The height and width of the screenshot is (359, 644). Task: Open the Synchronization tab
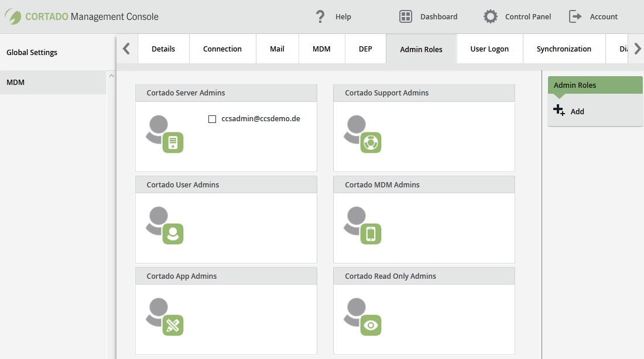[x=564, y=49]
